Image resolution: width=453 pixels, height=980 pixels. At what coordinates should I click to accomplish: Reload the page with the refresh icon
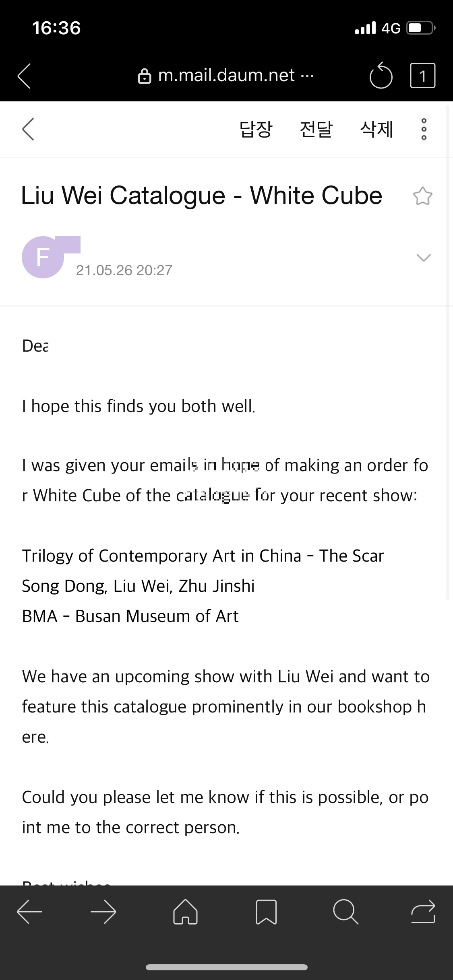(x=381, y=76)
